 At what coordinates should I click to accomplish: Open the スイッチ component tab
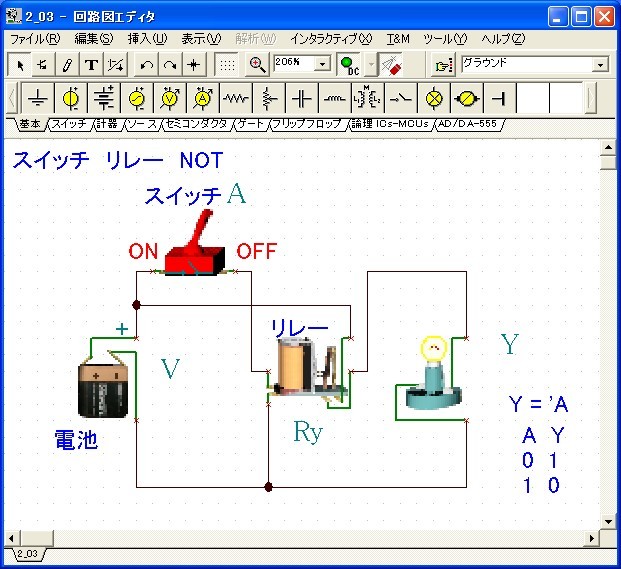pyautogui.click(x=69, y=124)
